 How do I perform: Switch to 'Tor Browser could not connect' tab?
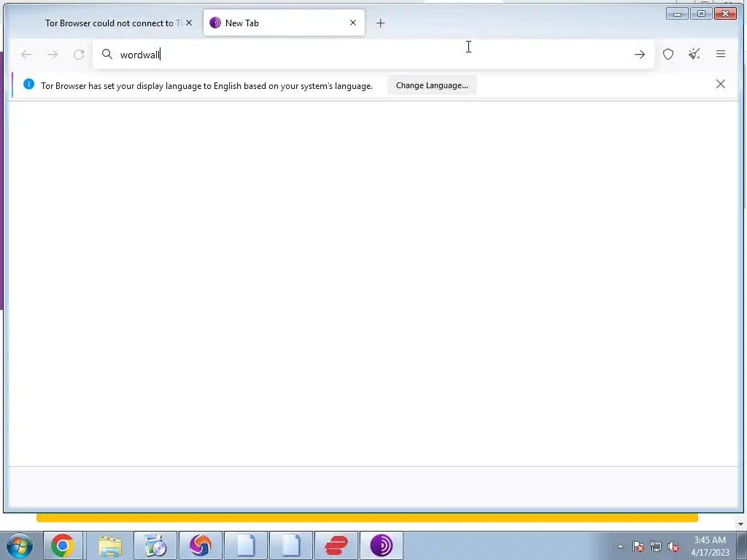coord(115,23)
